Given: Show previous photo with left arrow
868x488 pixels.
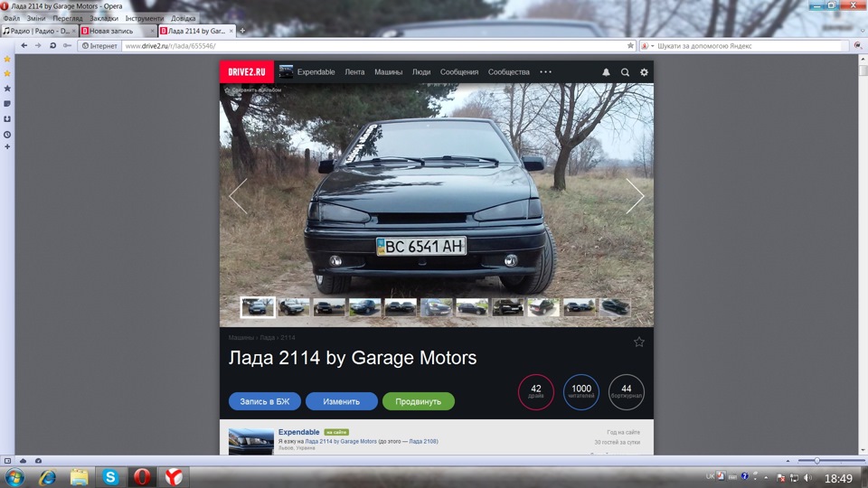Looking at the screenshot, I should (238, 196).
